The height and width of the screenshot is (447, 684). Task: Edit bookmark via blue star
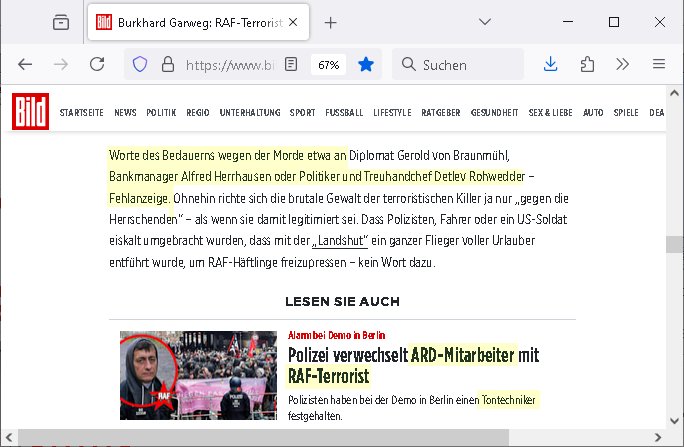tap(366, 65)
